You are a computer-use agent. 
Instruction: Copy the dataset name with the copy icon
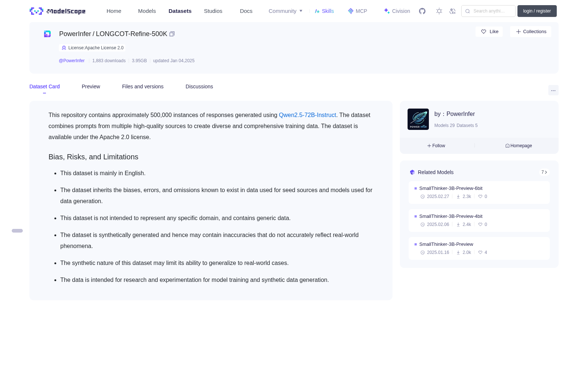172,34
